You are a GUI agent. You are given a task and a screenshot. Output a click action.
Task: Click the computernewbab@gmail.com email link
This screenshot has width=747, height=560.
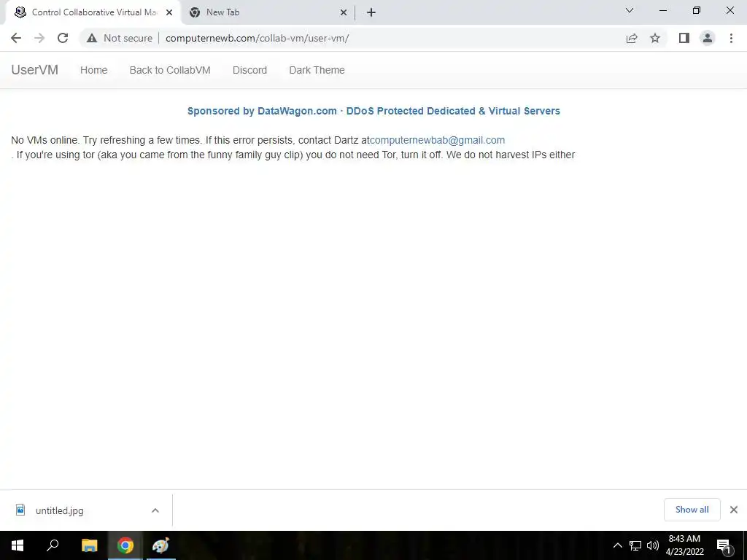click(438, 140)
